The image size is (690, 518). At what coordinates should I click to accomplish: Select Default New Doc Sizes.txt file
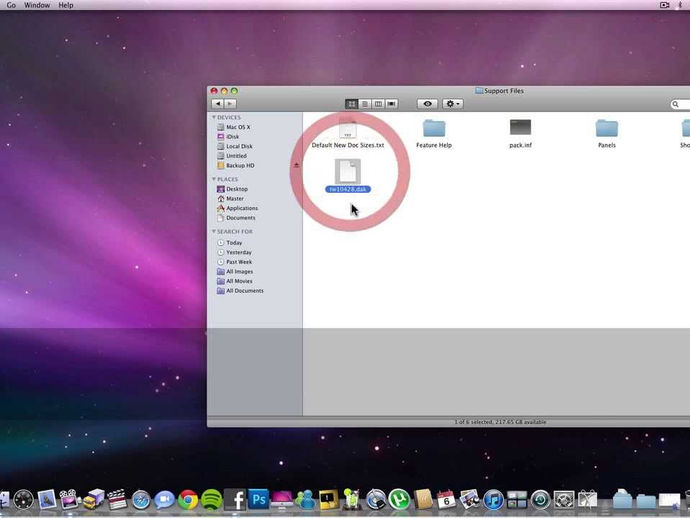(x=348, y=133)
